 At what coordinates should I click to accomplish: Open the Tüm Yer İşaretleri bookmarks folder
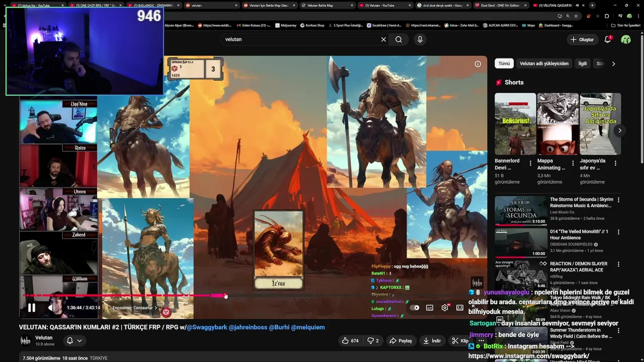click(625, 25)
